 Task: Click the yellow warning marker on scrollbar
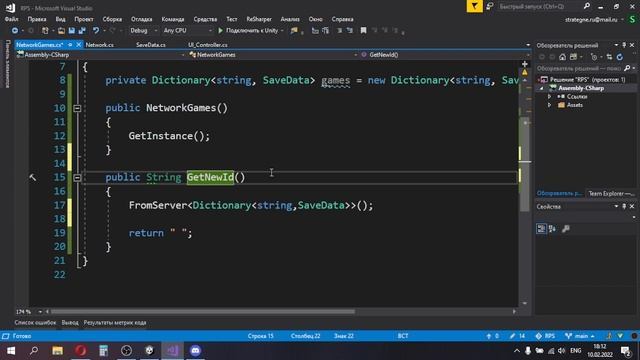click(524, 72)
